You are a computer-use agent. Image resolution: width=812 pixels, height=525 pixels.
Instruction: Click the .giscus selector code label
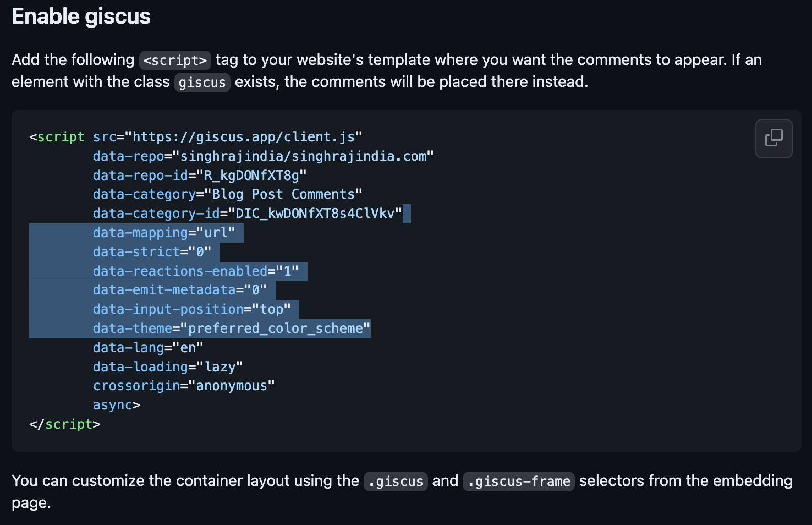pyautogui.click(x=396, y=482)
